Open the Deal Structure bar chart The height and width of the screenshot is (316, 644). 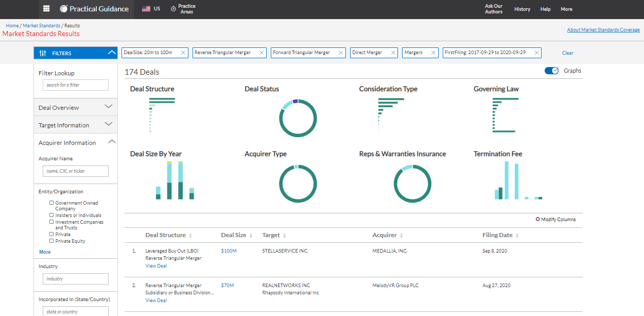[x=162, y=115]
